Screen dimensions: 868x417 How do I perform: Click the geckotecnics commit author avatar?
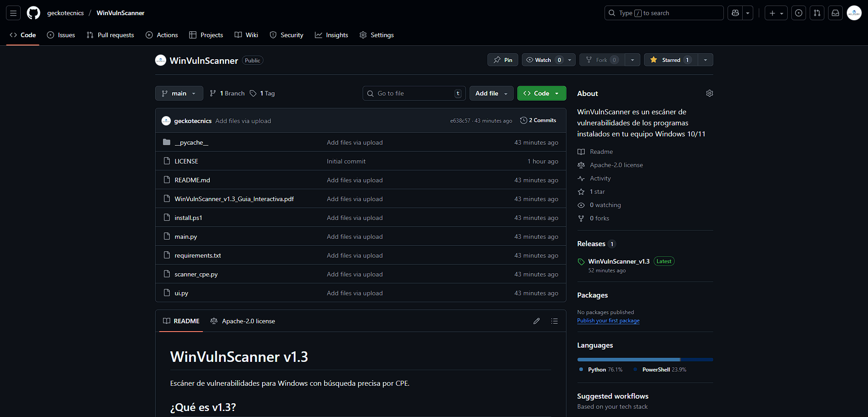click(166, 121)
